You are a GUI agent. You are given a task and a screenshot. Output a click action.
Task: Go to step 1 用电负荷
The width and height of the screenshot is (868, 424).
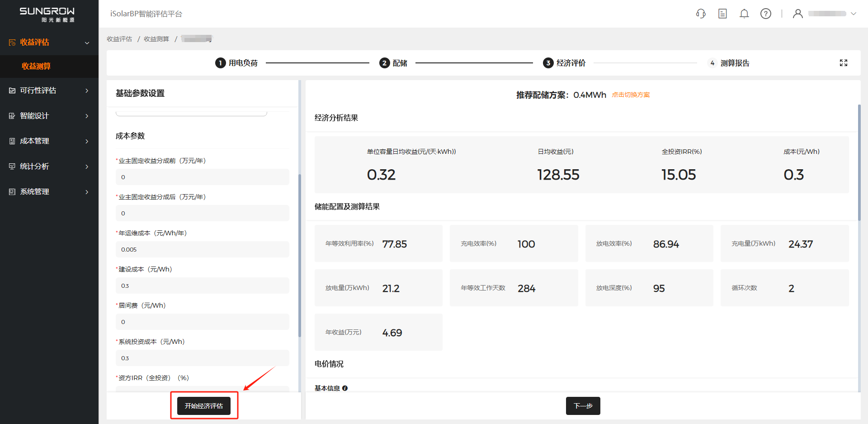coord(236,63)
